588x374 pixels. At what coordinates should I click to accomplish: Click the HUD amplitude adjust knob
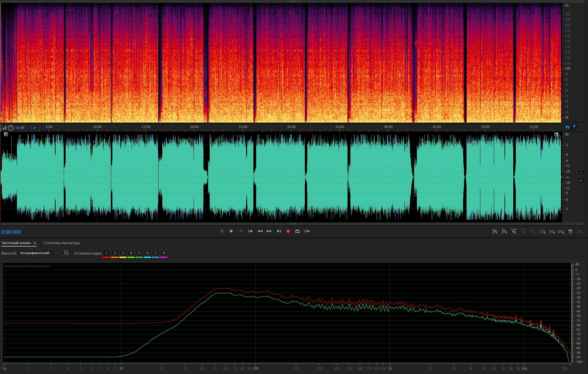[x=11, y=128]
